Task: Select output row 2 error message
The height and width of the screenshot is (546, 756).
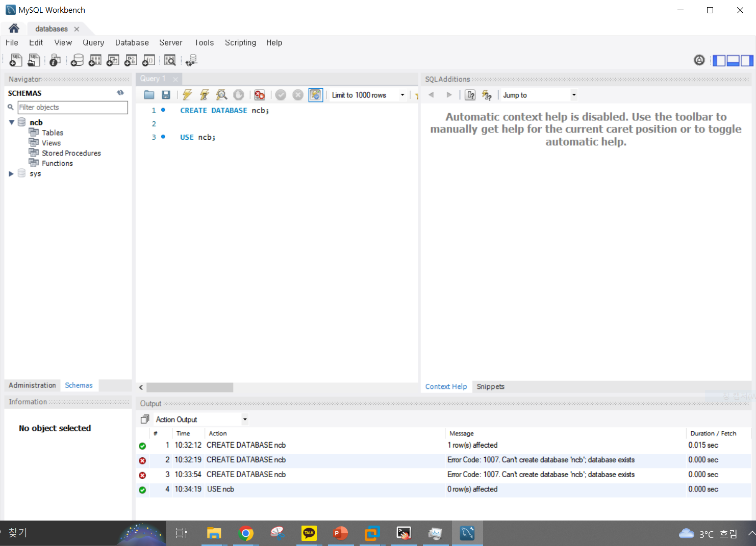Action: 541,460
